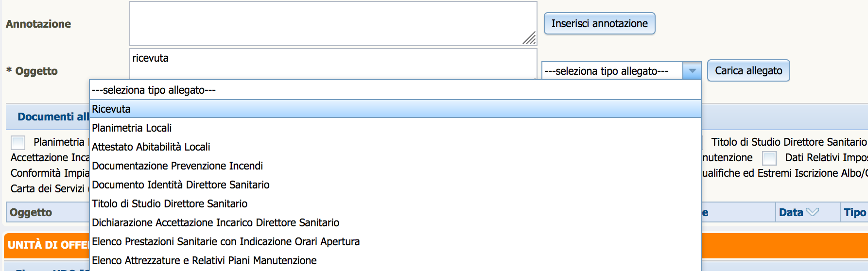
Task: Select Ricevuta from the dropdown list
Action: [395, 109]
